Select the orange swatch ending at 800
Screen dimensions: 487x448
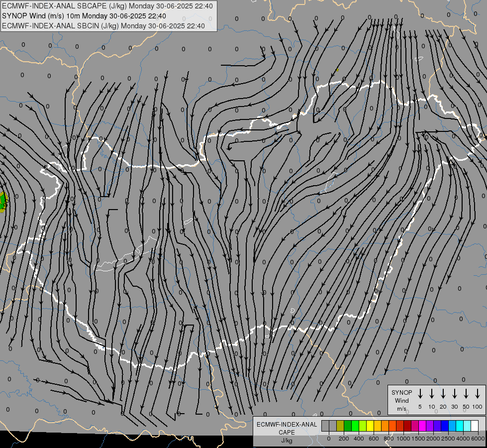pyautogui.click(x=385, y=426)
